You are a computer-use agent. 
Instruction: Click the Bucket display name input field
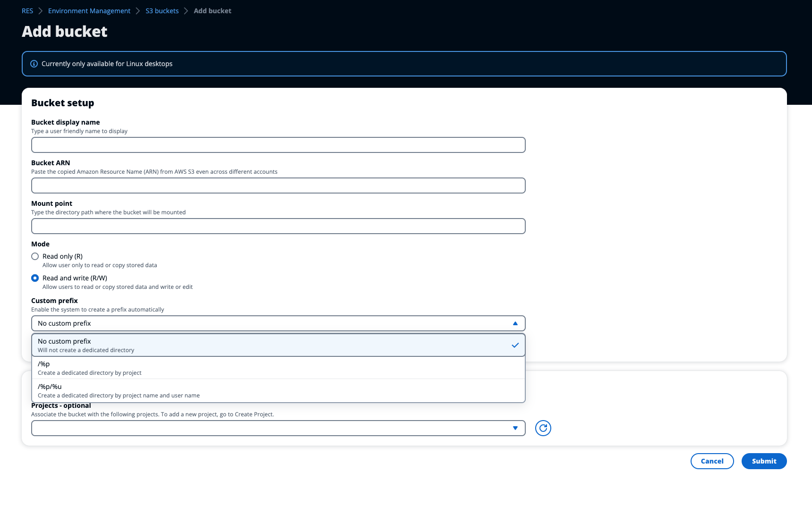point(278,145)
